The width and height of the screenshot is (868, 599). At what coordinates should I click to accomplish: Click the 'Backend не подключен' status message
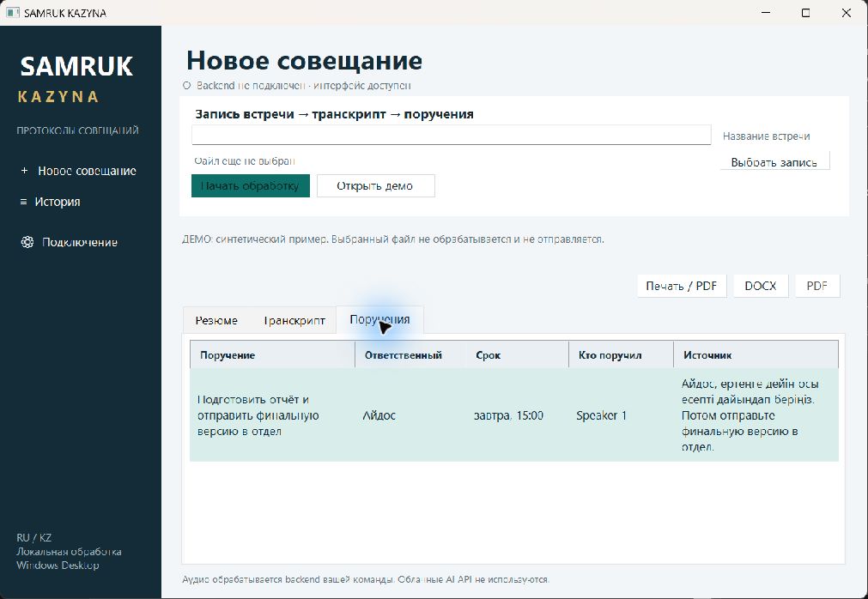click(x=303, y=86)
